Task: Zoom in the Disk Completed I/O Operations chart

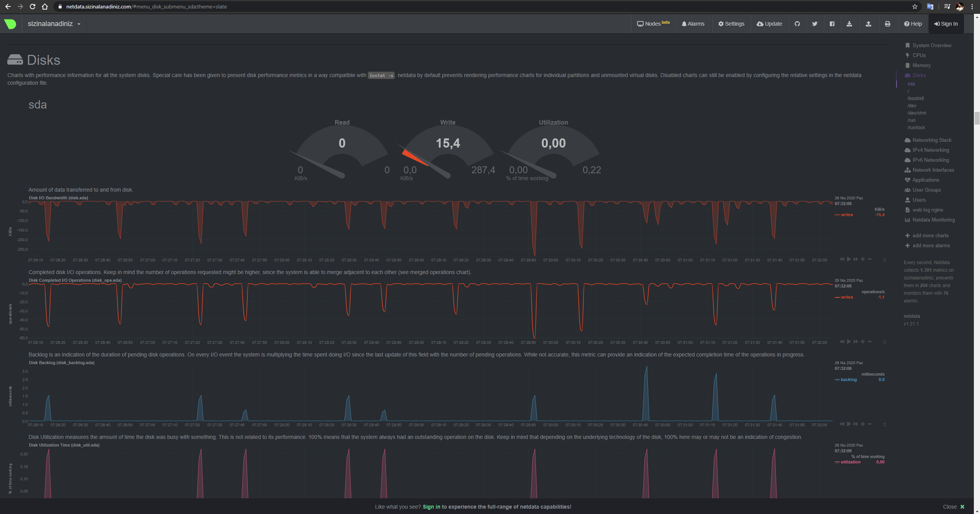Action: [x=863, y=342]
